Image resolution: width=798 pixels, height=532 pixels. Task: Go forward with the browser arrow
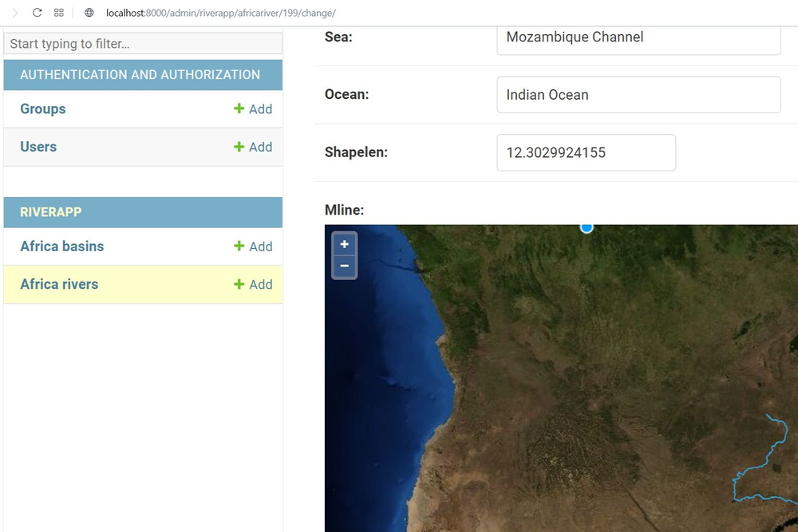[15, 13]
